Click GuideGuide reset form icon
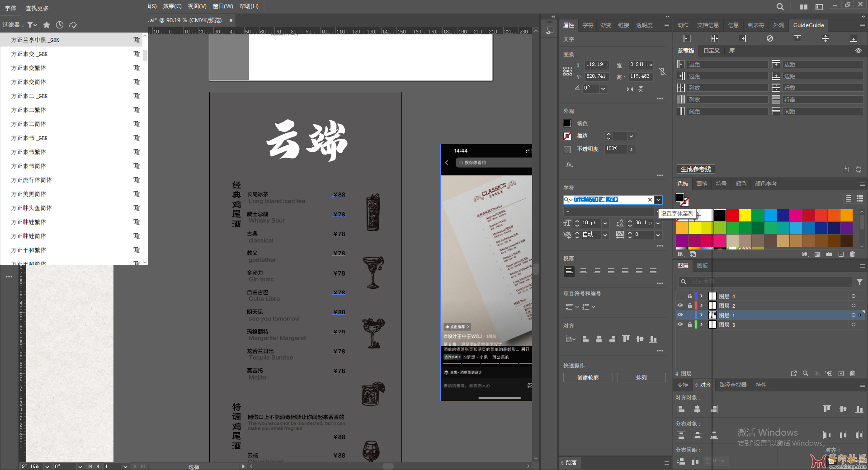Screen dimensions: 868x470 pyautogui.click(x=859, y=169)
